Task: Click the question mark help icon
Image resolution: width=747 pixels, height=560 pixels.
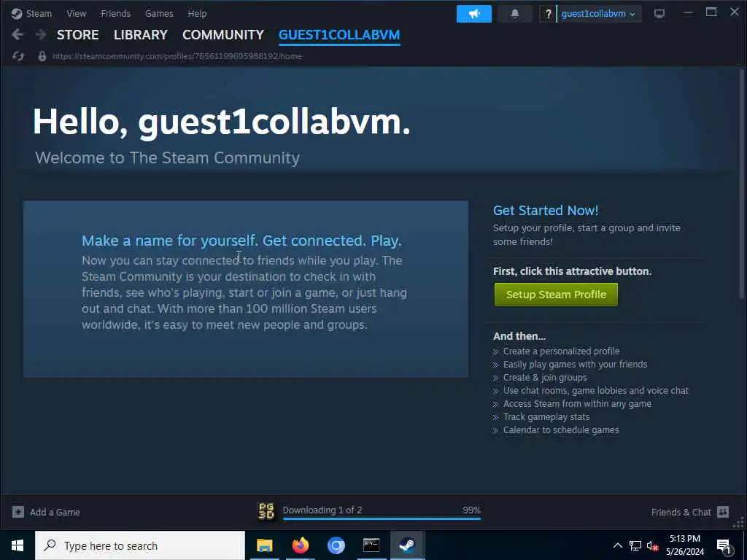Action: (x=548, y=14)
